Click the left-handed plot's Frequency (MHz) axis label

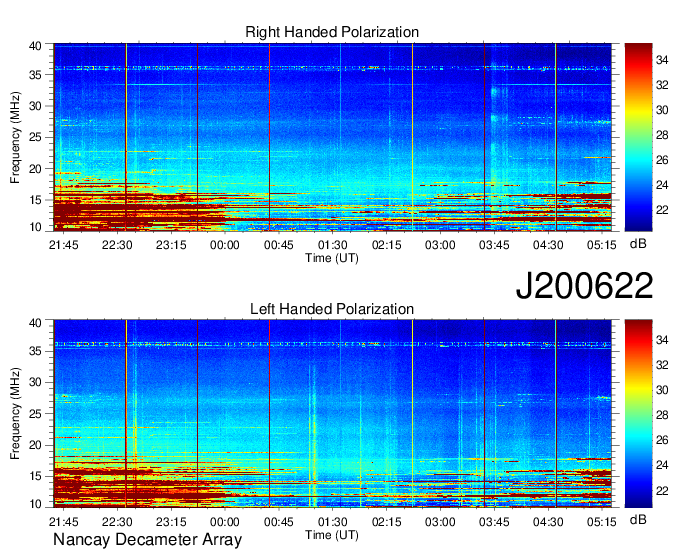[x=15, y=414]
